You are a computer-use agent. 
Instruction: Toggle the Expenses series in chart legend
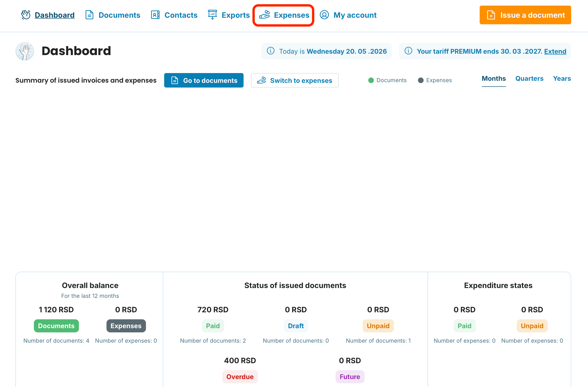435,80
